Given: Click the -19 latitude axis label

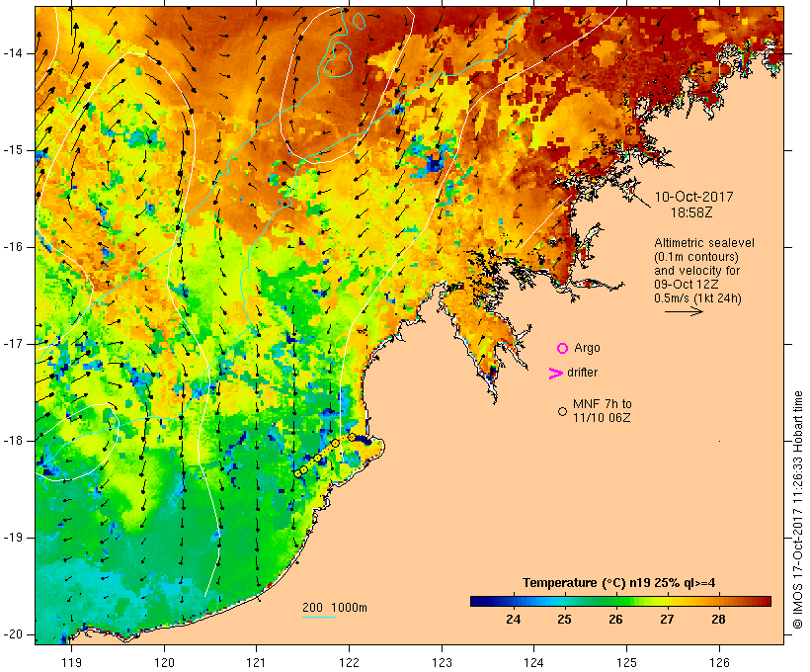Looking at the screenshot, I should [x=12, y=538].
